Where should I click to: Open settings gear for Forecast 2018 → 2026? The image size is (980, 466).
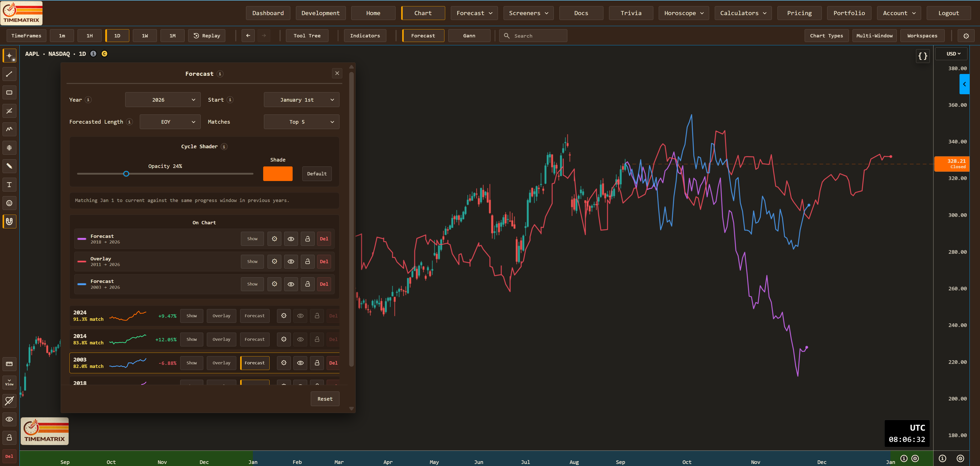[x=274, y=239]
